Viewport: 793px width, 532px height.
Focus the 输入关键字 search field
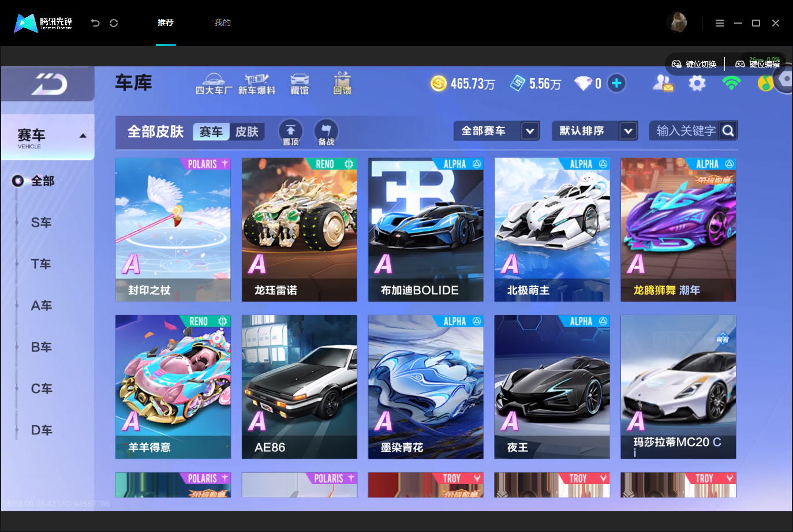[686, 131]
